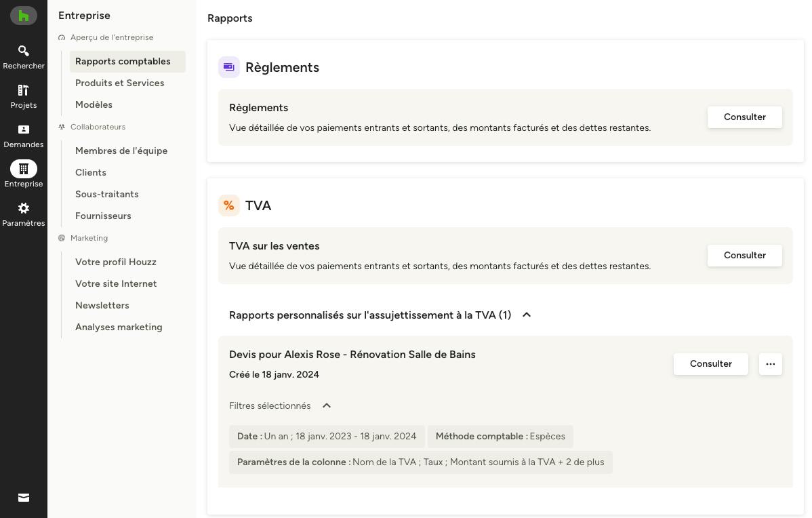This screenshot has width=812, height=518.
Task: Open three-dot menu for Alexis Rose report
Action: [771, 364]
